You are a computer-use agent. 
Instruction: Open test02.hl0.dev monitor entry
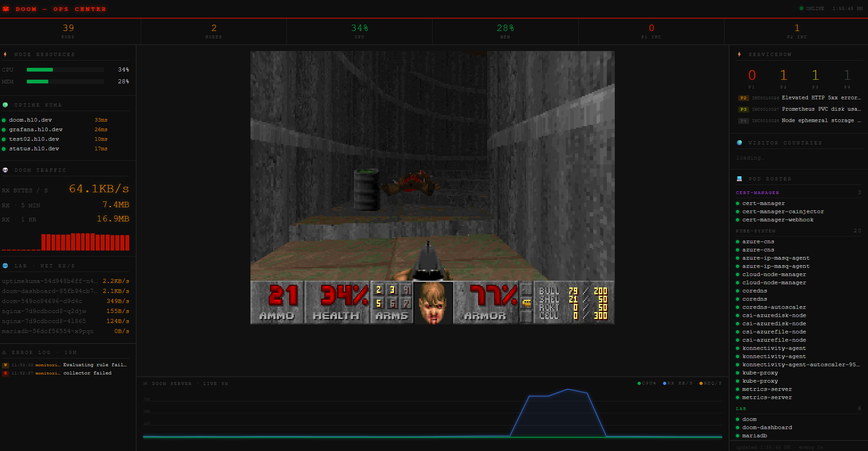(55, 139)
